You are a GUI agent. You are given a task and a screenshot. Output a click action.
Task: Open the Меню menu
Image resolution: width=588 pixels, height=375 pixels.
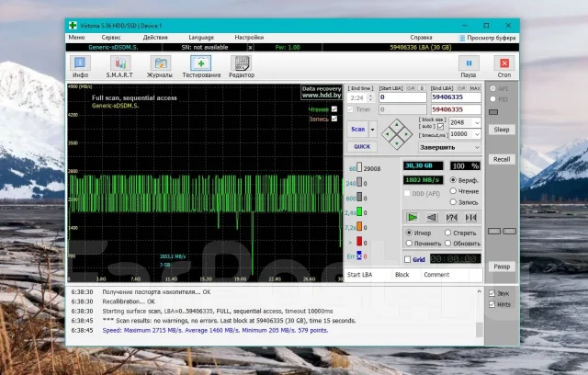point(76,38)
